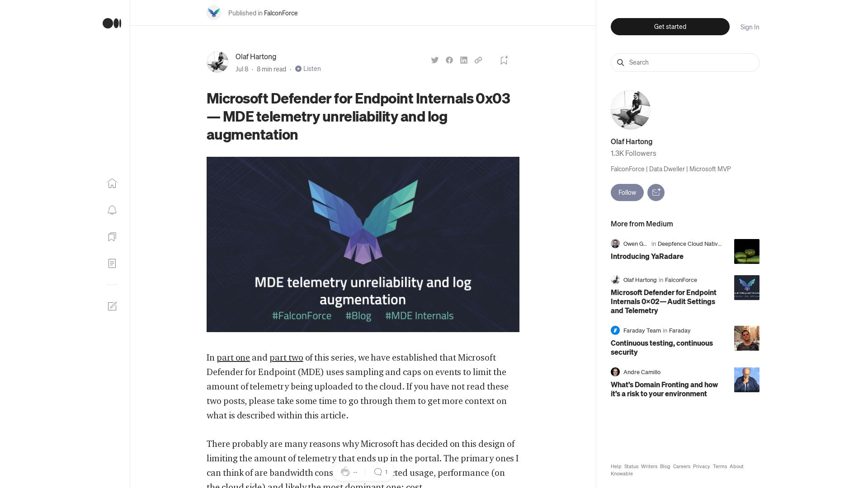
Task: Share the article on Twitter
Action: pyautogui.click(x=434, y=60)
